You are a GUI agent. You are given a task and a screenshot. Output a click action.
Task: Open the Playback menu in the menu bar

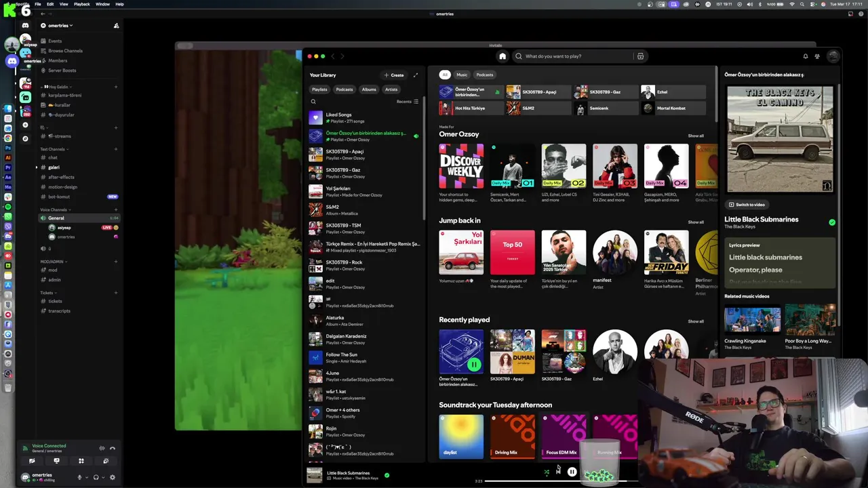click(x=81, y=4)
